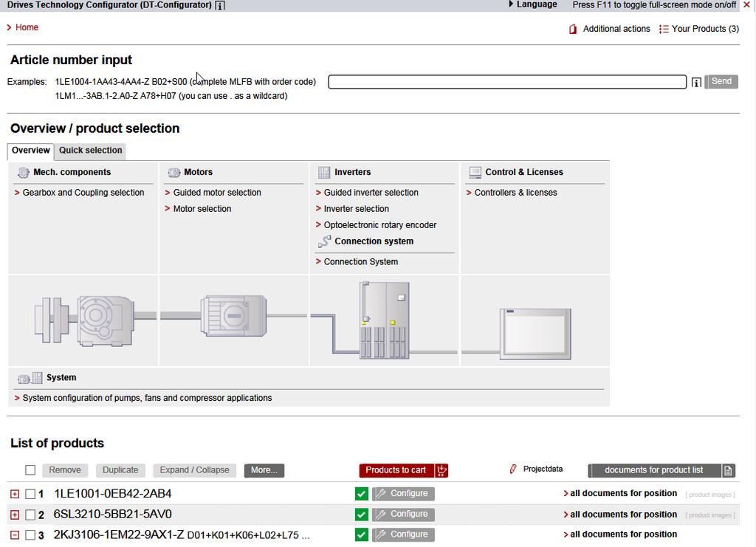756x547 pixels.
Task: Click the gearbox and coupling illustration
Action: pyautogui.click(x=84, y=320)
